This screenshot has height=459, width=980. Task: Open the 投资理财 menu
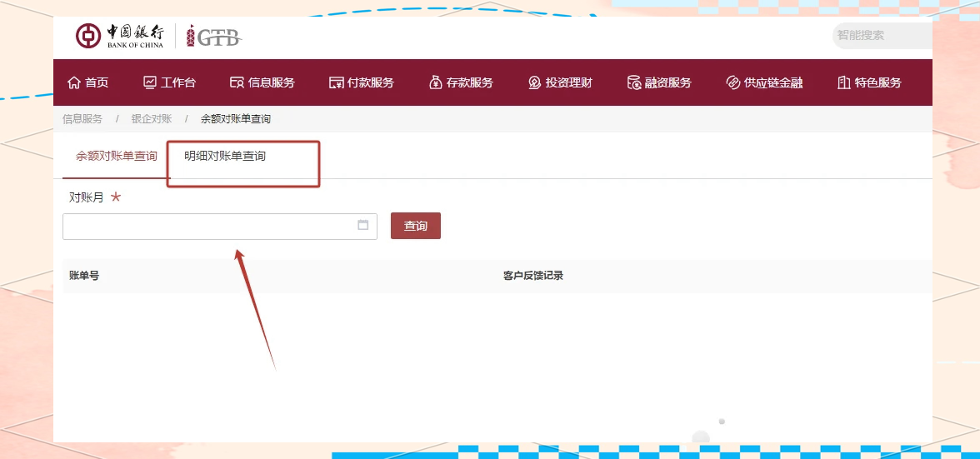coord(560,82)
